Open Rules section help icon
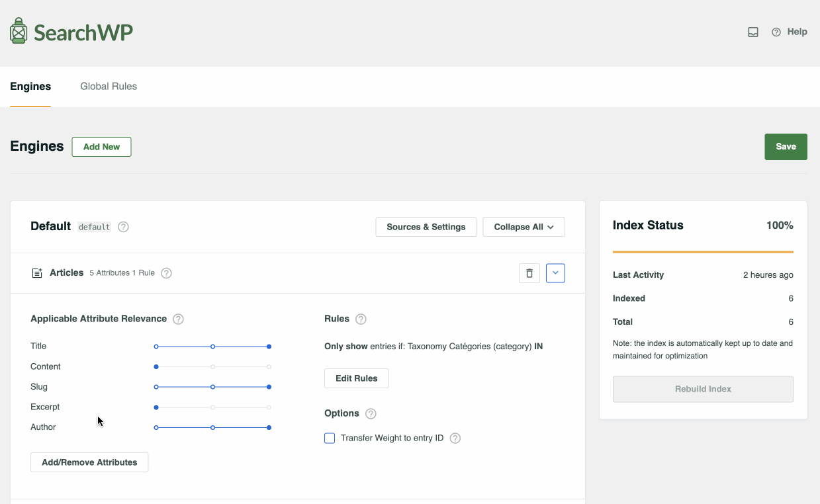The image size is (820, 504). click(x=361, y=319)
